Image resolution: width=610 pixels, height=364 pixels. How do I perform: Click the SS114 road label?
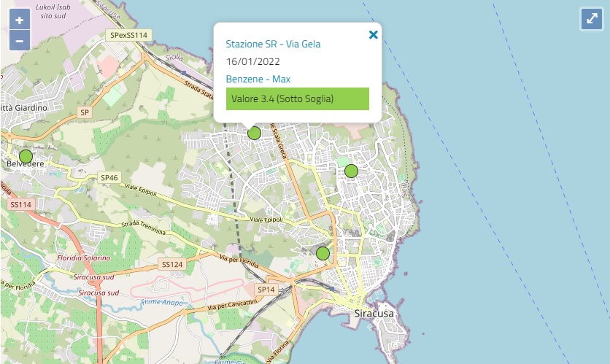(21, 204)
